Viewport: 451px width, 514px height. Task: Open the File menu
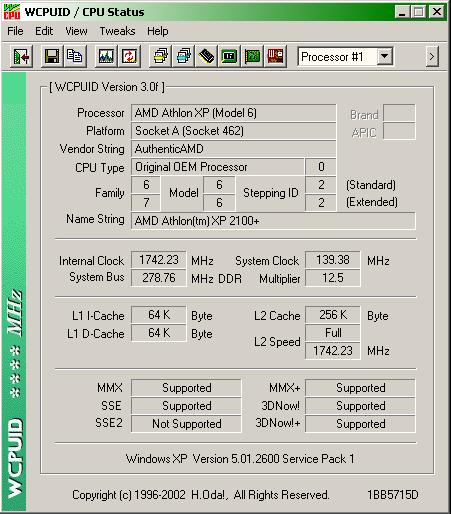point(15,31)
